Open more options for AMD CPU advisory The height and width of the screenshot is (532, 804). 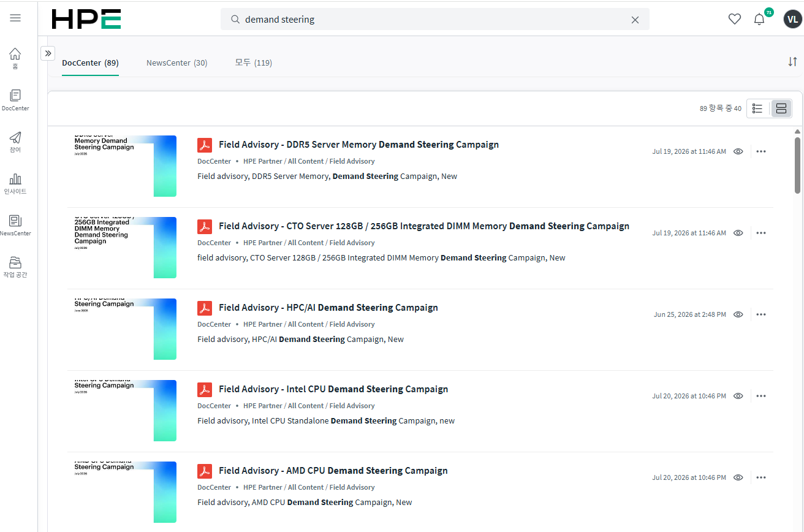point(761,477)
